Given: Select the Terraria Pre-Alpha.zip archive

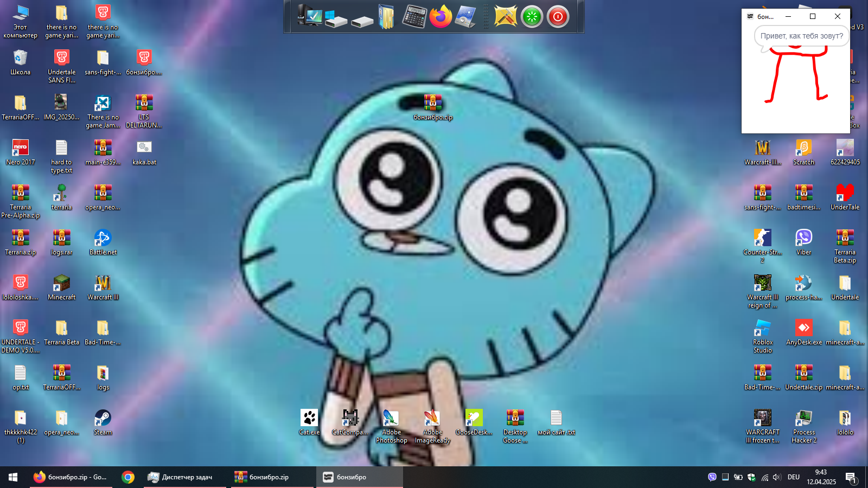Looking at the screenshot, I should [x=20, y=201].
